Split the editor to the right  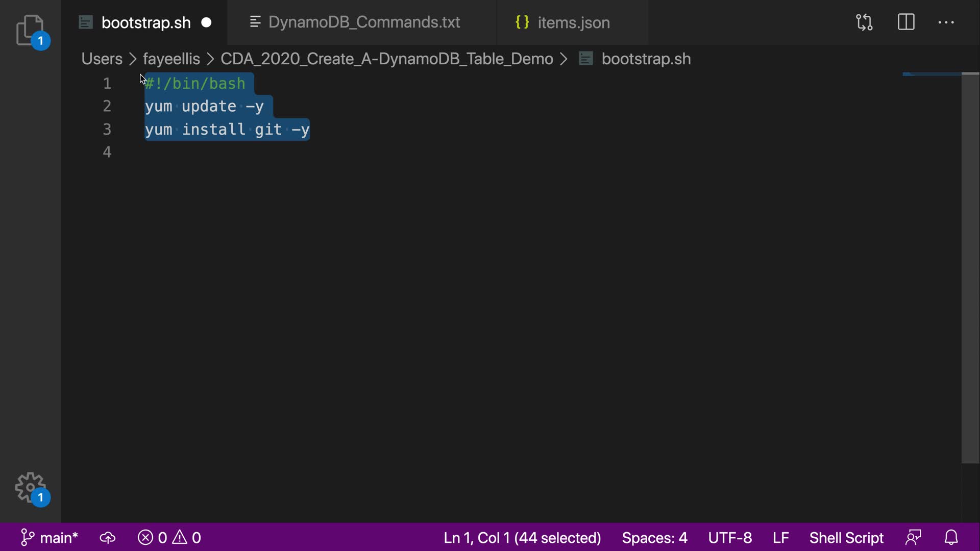click(906, 22)
